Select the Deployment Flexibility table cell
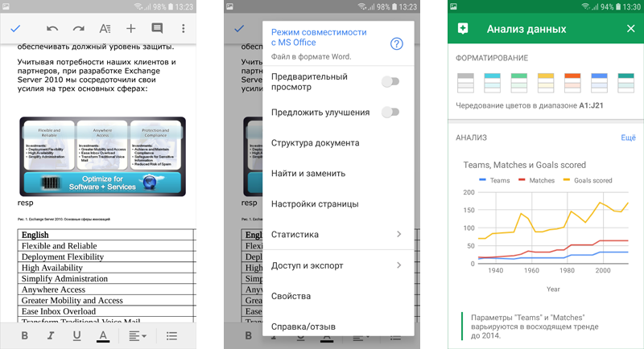Screen dimensions: 644x349 click(x=105, y=257)
